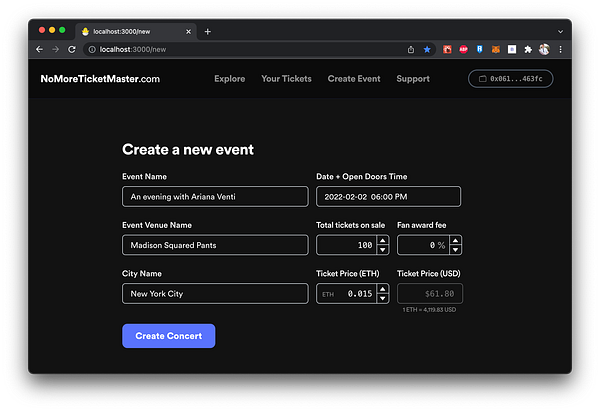600x411 pixels.
Task: Open a new browser tab
Action: [207, 31]
